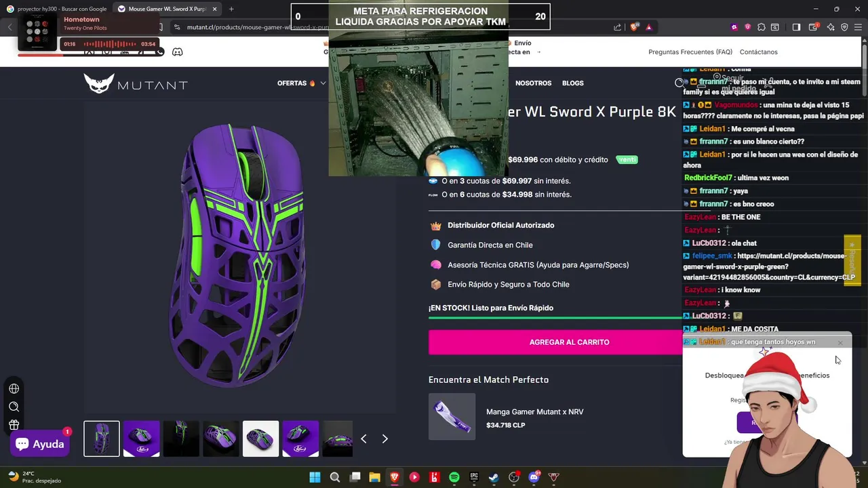The image size is (868, 488).
Task: View site information icon beside URL
Action: (x=177, y=27)
